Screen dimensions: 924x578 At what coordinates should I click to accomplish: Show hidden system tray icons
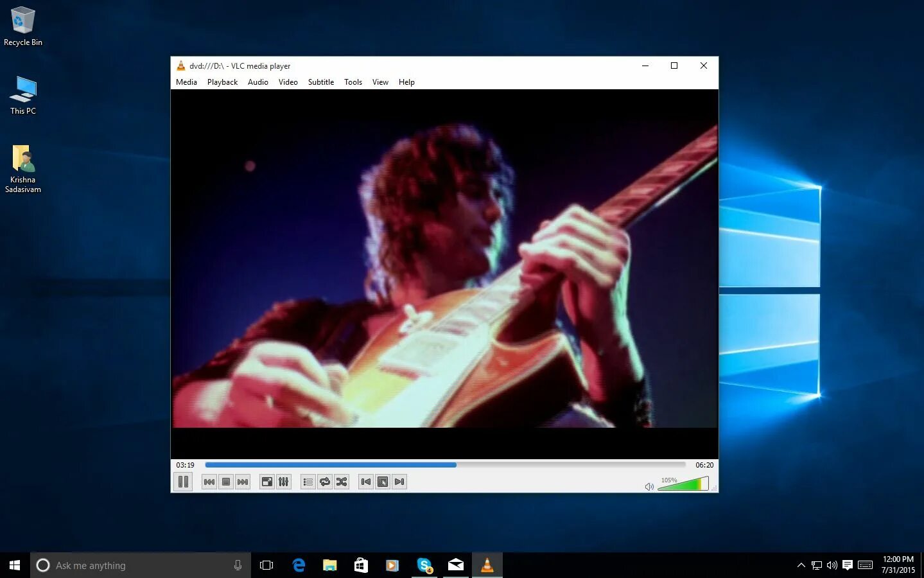[801, 565]
